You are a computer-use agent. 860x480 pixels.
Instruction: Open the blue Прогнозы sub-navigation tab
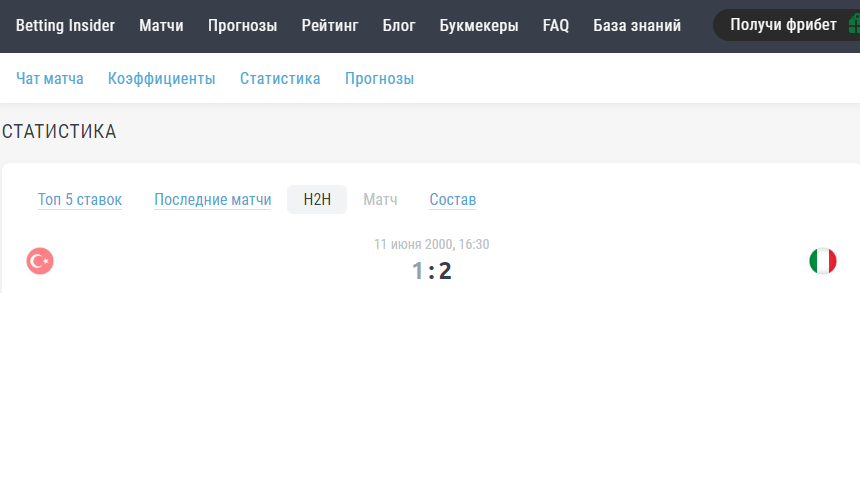(x=380, y=78)
